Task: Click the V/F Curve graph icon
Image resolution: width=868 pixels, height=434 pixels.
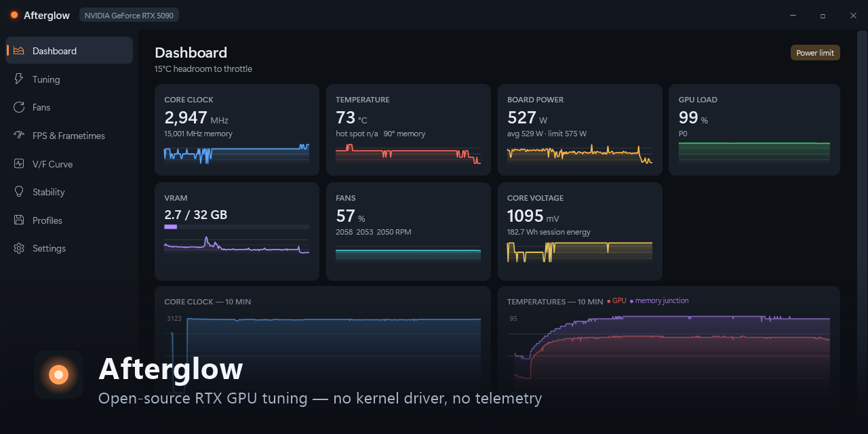Action: [19, 164]
